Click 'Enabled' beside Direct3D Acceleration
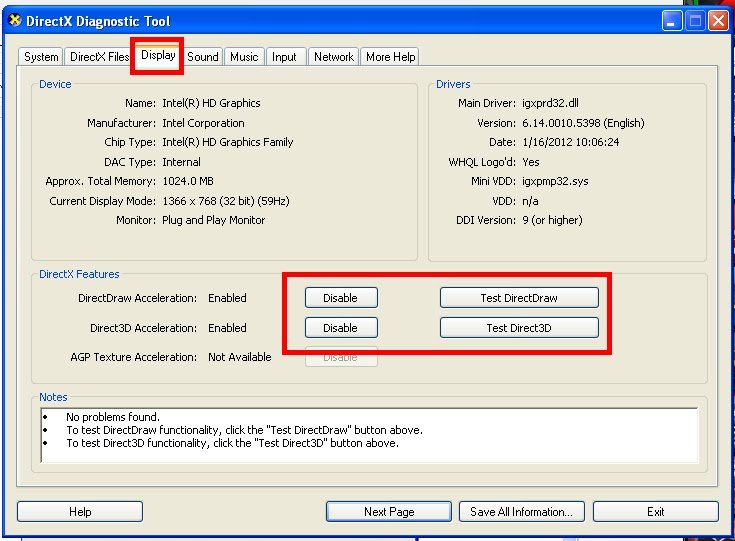This screenshot has height=541, width=735. pos(227,328)
